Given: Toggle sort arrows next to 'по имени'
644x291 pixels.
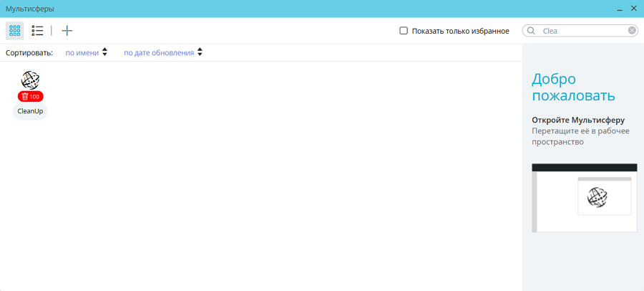Looking at the screenshot, I should point(105,52).
